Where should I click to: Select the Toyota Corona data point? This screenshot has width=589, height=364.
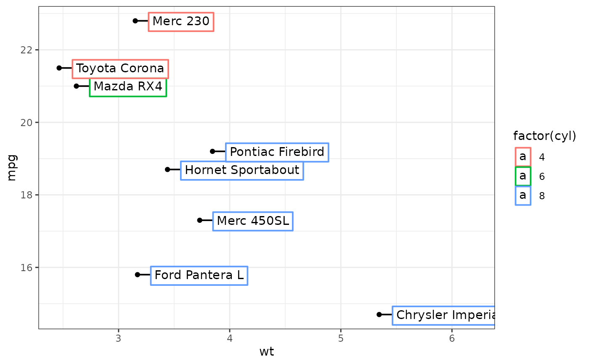tap(59, 68)
